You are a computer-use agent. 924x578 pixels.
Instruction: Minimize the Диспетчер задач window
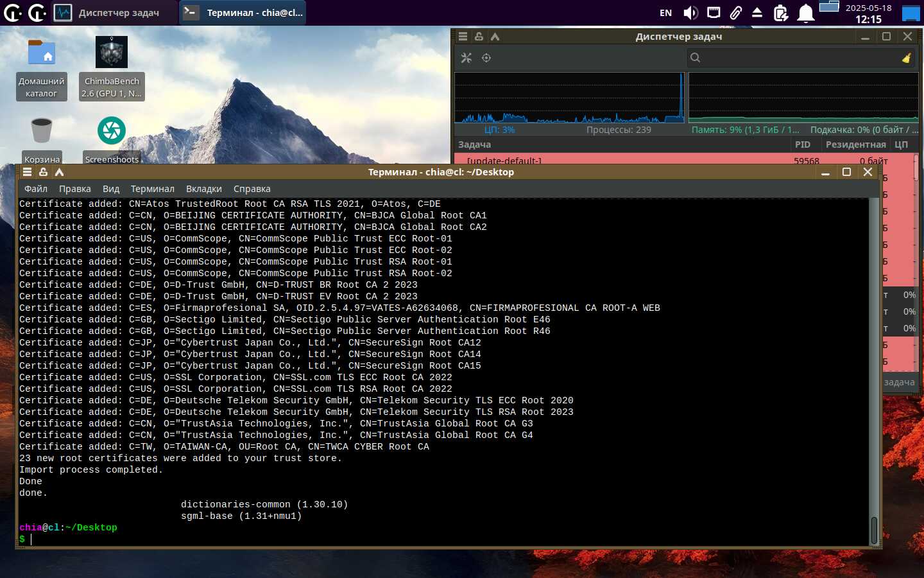tap(865, 37)
